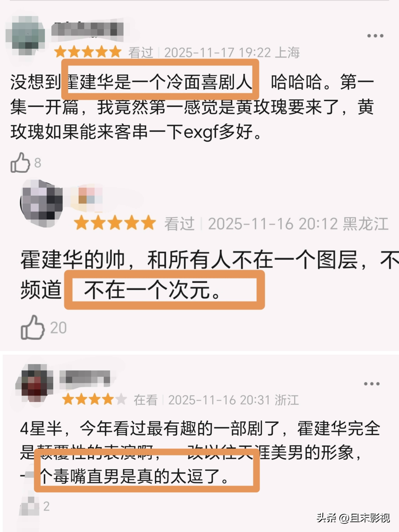Click the 头条 @日末影视 watermark

click(x=353, y=518)
